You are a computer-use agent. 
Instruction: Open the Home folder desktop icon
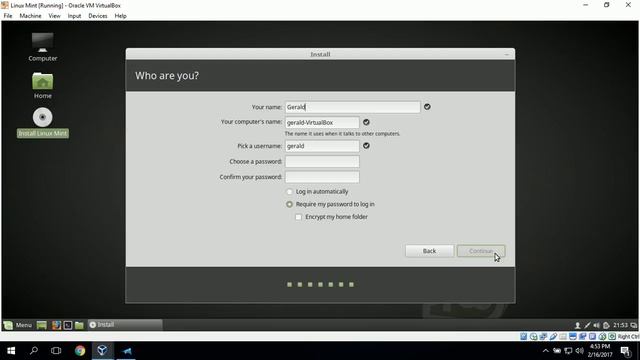point(42,85)
